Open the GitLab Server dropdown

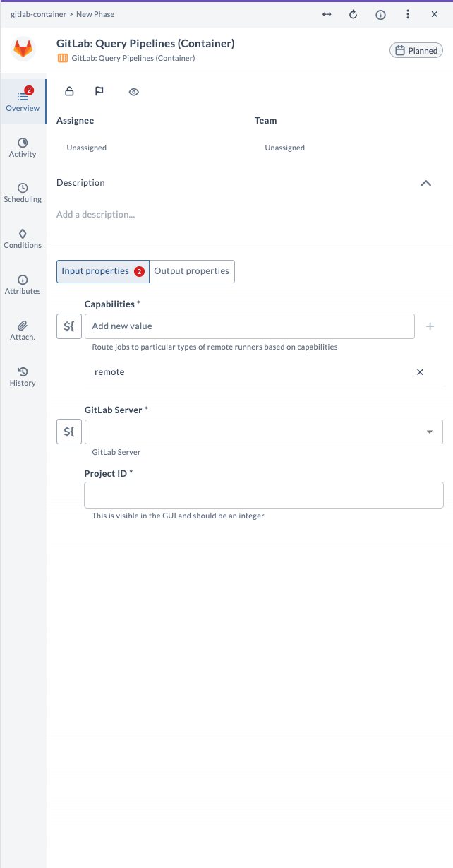click(264, 432)
